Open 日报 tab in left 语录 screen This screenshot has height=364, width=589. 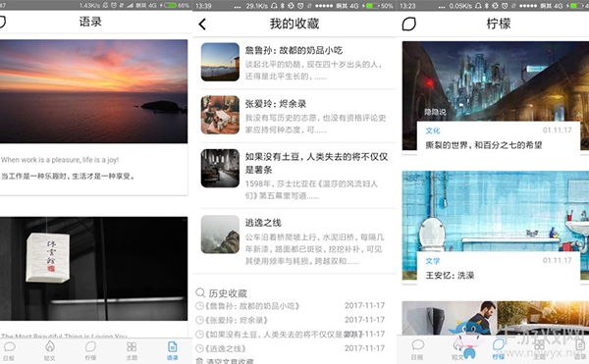pos(10,351)
